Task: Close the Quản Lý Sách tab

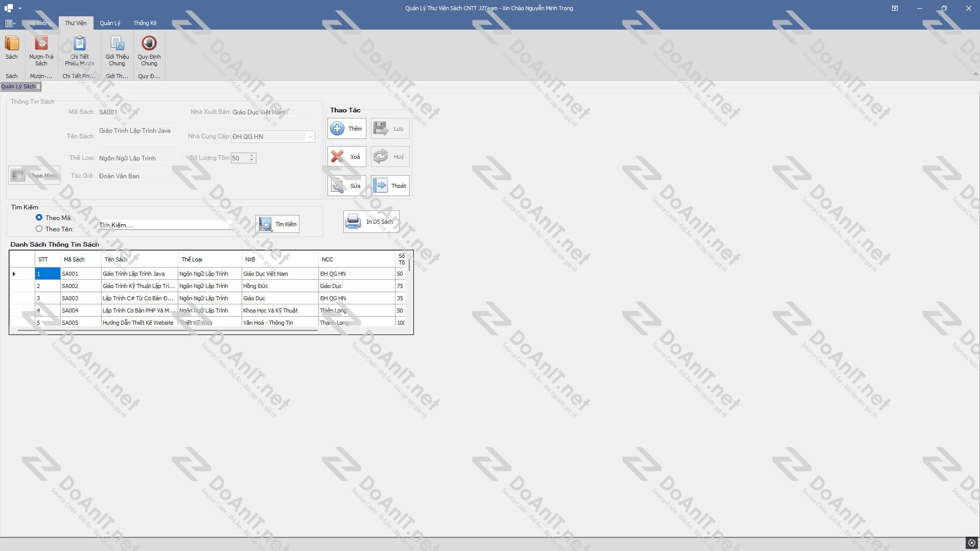Action: (38, 86)
